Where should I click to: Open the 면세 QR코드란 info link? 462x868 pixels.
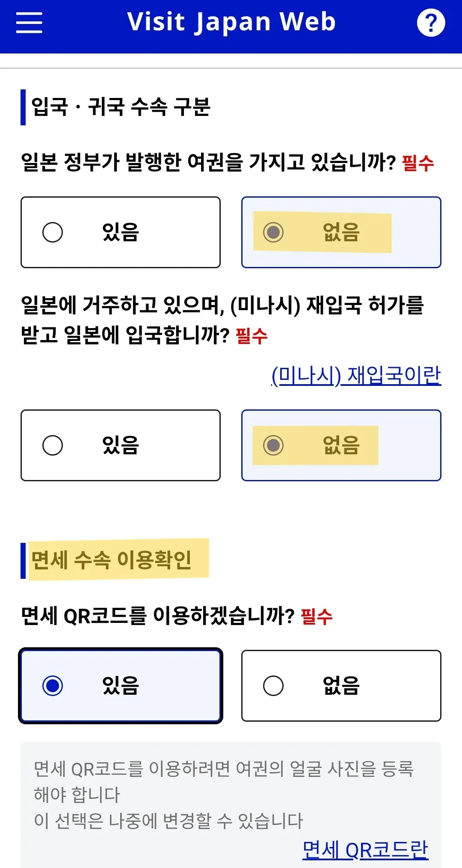(365, 850)
